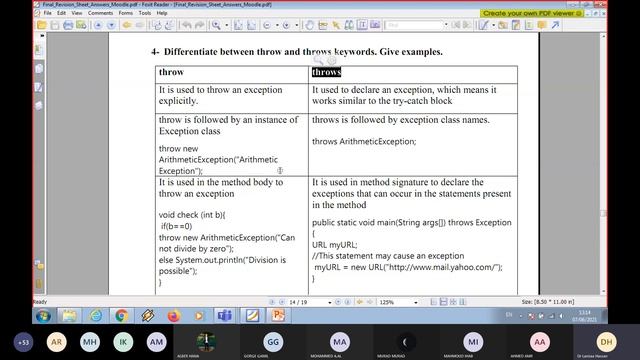Click 'throws ArithmeticException;' code text

pos(364,142)
